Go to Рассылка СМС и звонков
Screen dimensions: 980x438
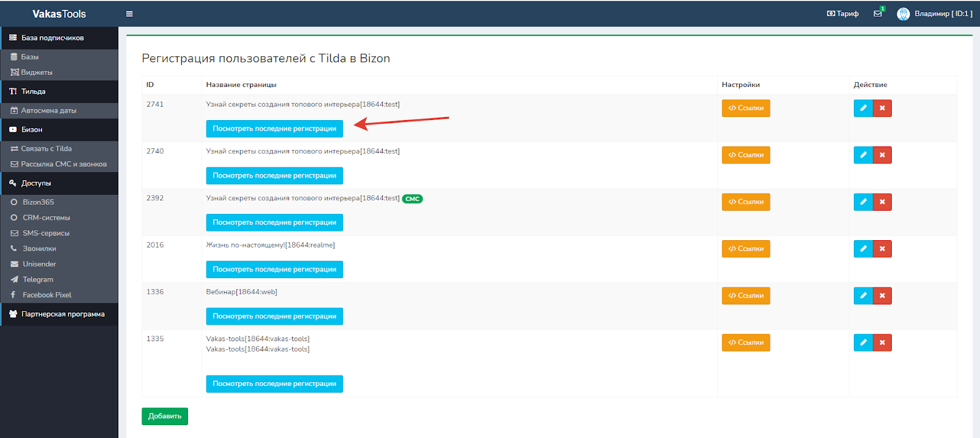(63, 164)
